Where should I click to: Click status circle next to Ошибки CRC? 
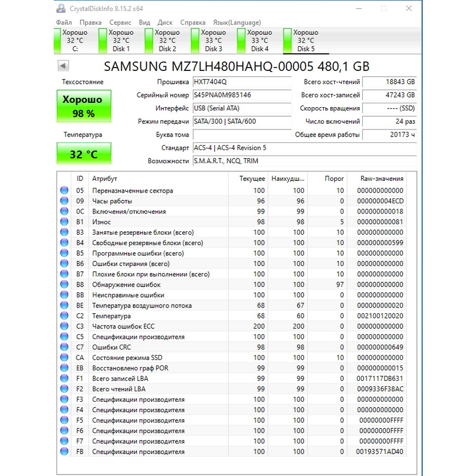point(64,347)
